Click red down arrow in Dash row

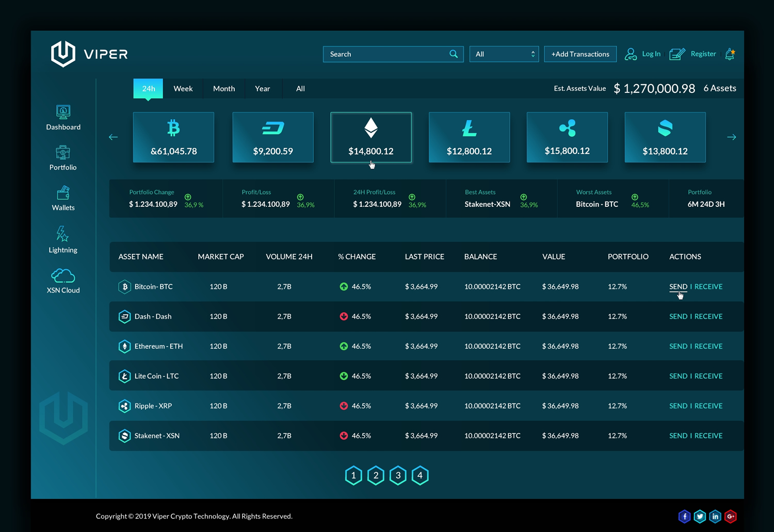point(344,316)
